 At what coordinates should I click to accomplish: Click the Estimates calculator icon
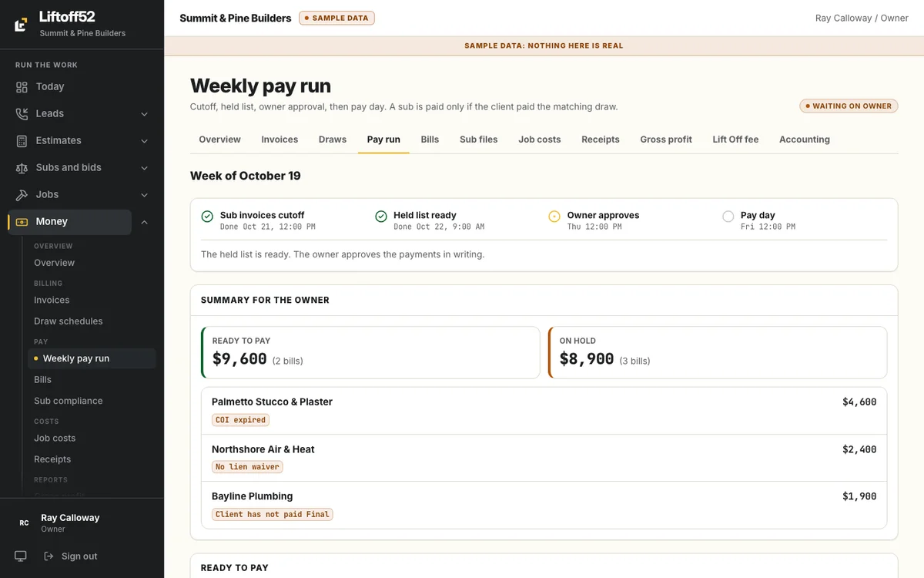(22, 141)
